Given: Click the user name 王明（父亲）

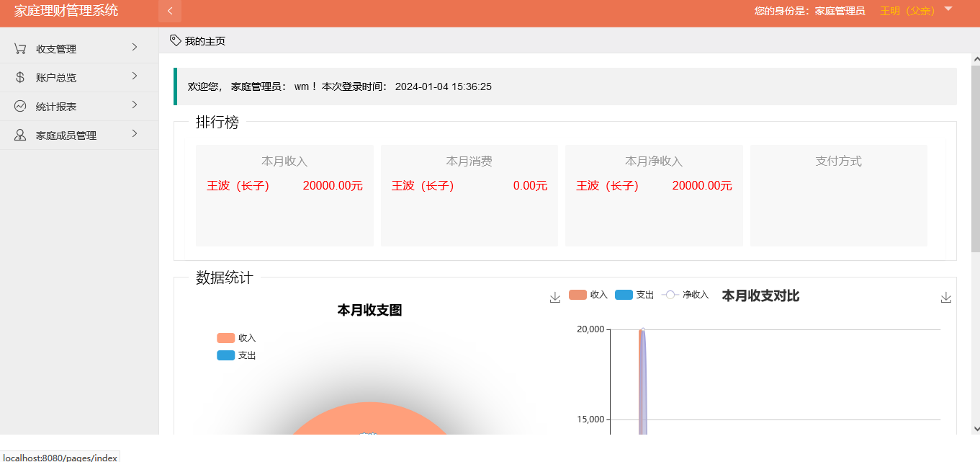Looking at the screenshot, I should click(907, 11).
